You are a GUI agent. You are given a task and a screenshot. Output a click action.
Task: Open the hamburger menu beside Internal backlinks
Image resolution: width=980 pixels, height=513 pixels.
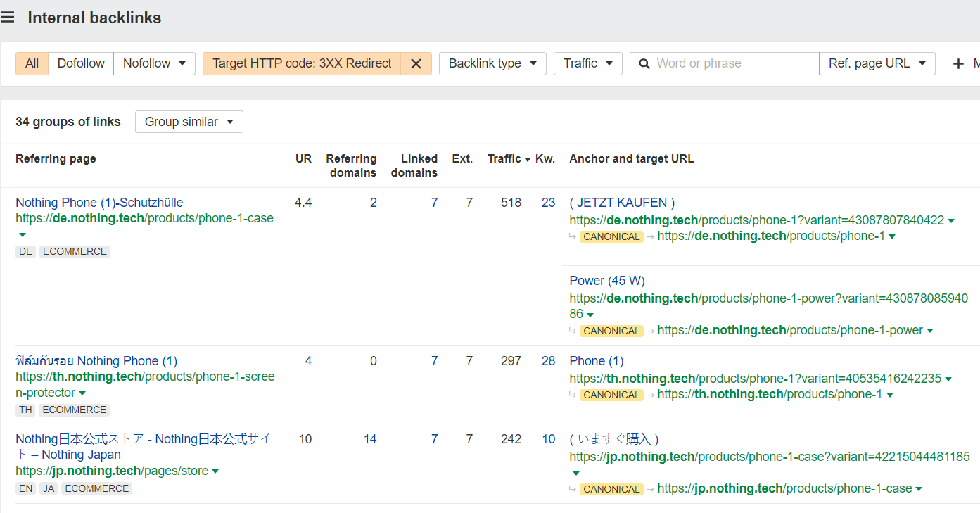click(x=8, y=18)
